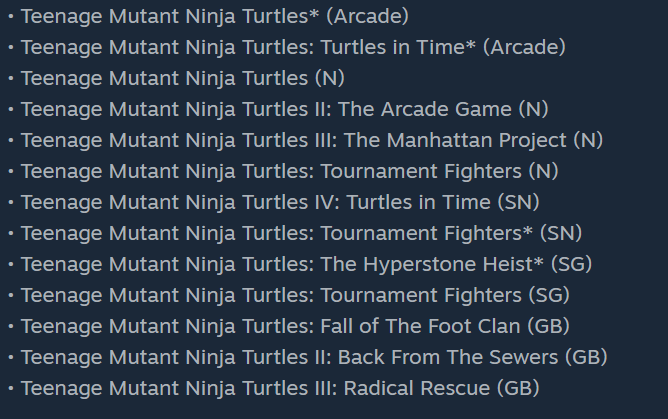
Task: Select the Tournament Fighters (SG) entry
Action: pyautogui.click(x=295, y=295)
